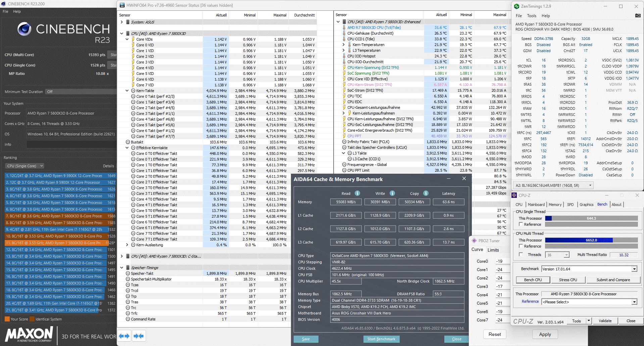This screenshot has width=644, height=346.
Task: Click the PBO2 Tuner title bar icon
Action: pyautogui.click(x=474, y=241)
